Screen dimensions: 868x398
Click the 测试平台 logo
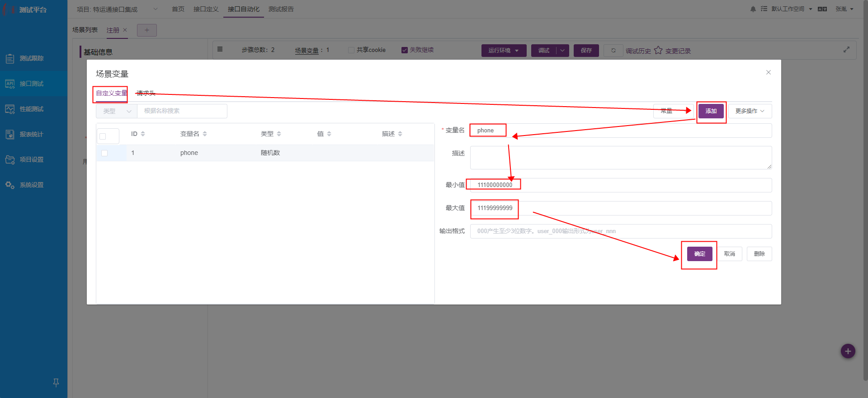click(x=25, y=9)
